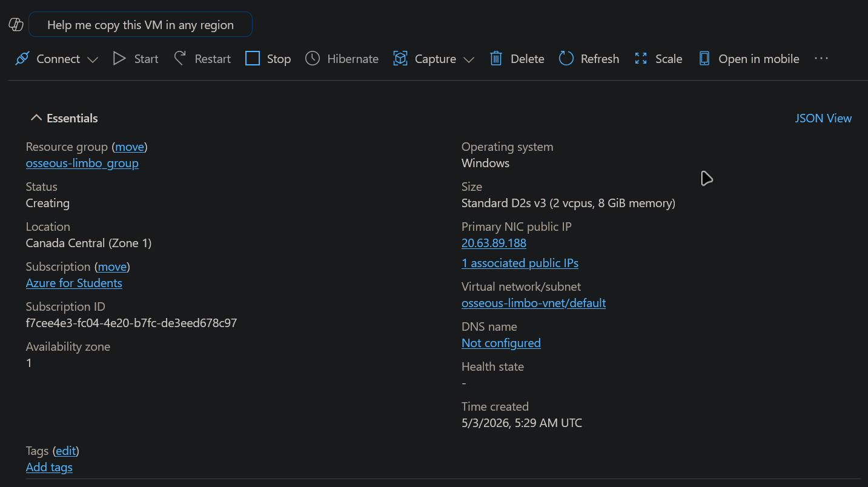Click the Stop square icon
Viewport: 868px width, 487px height.
252,59
